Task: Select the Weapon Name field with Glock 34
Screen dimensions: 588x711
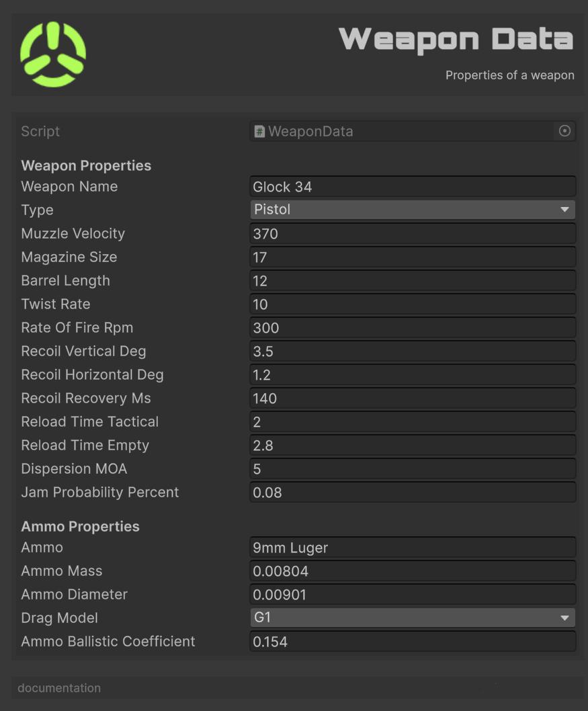Action: pos(413,186)
